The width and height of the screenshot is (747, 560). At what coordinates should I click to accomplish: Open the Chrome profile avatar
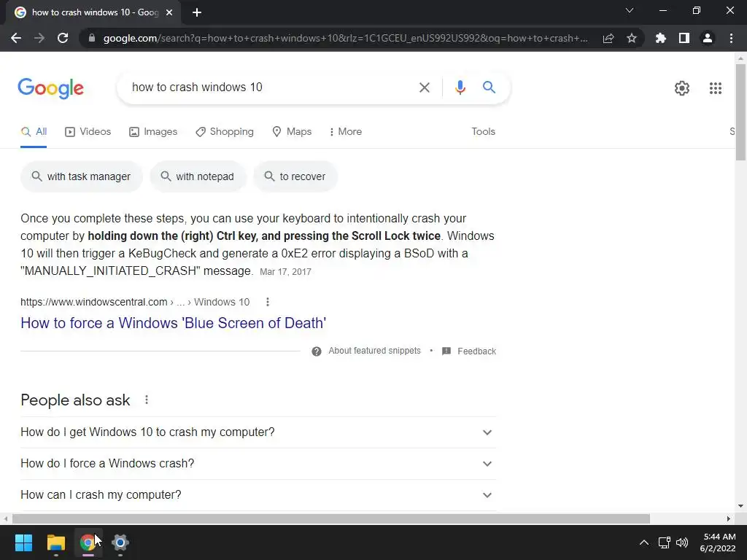click(x=708, y=38)
